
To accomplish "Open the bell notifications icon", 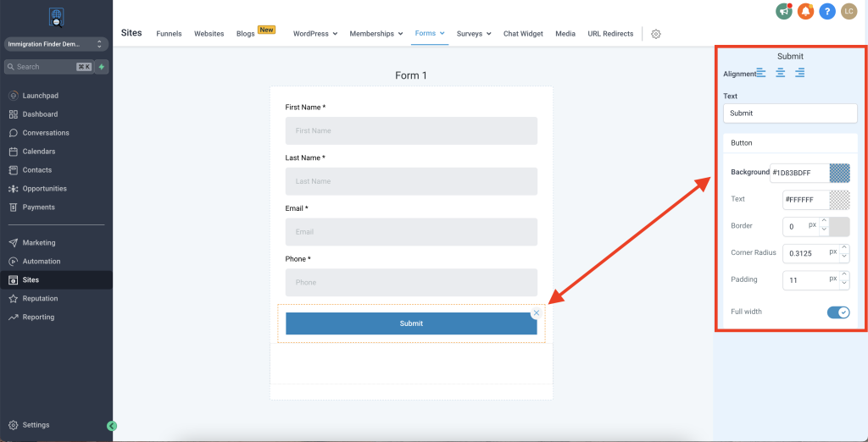I will 805,11.
